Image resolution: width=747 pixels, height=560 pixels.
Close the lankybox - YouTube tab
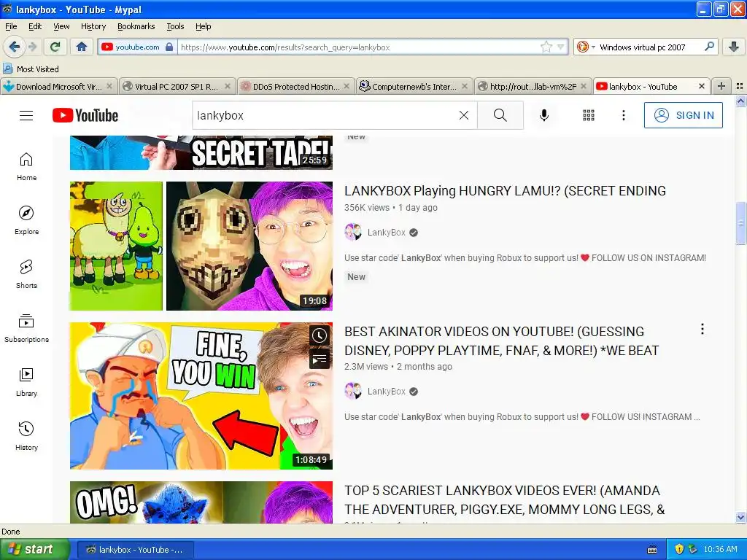click(x=701, y=86)
